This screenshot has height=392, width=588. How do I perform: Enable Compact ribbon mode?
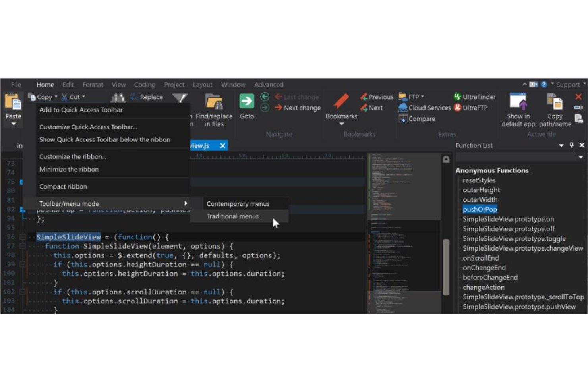click(x=63, y=186)
